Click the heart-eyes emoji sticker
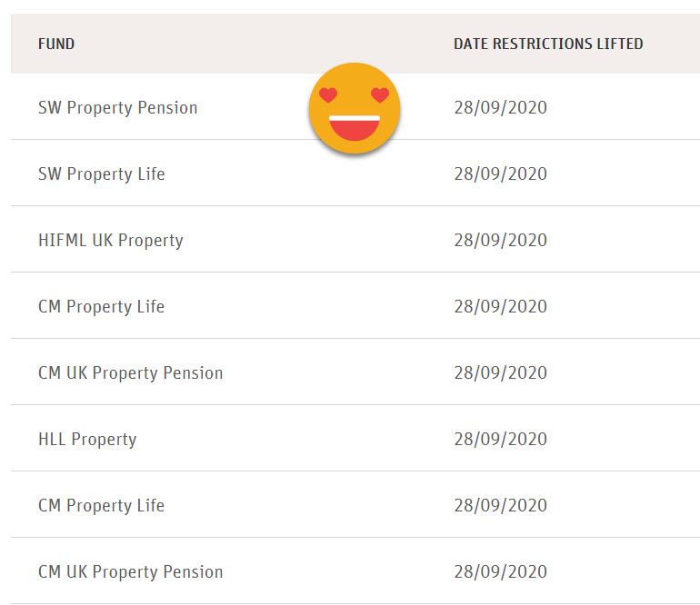 [x=354, y=108]
